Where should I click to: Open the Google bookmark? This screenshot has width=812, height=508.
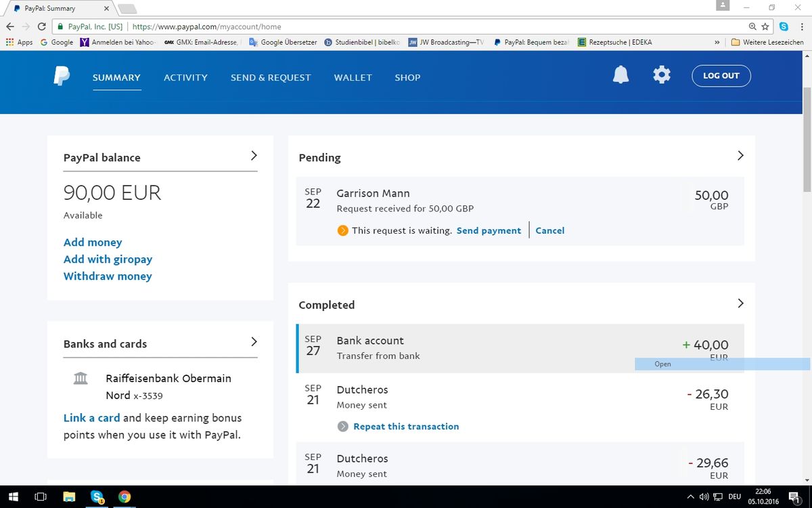click(57, 42)
